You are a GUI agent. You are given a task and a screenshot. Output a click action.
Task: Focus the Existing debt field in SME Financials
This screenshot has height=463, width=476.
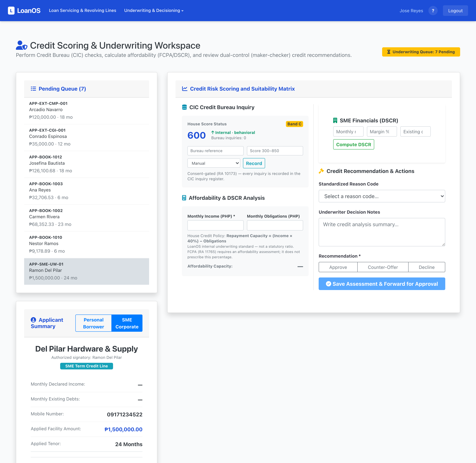click(415, 132)
